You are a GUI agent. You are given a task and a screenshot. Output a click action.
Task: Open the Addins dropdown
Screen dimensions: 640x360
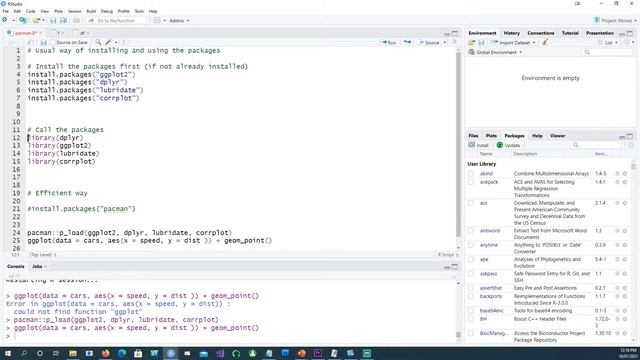(x=179, y=20)
